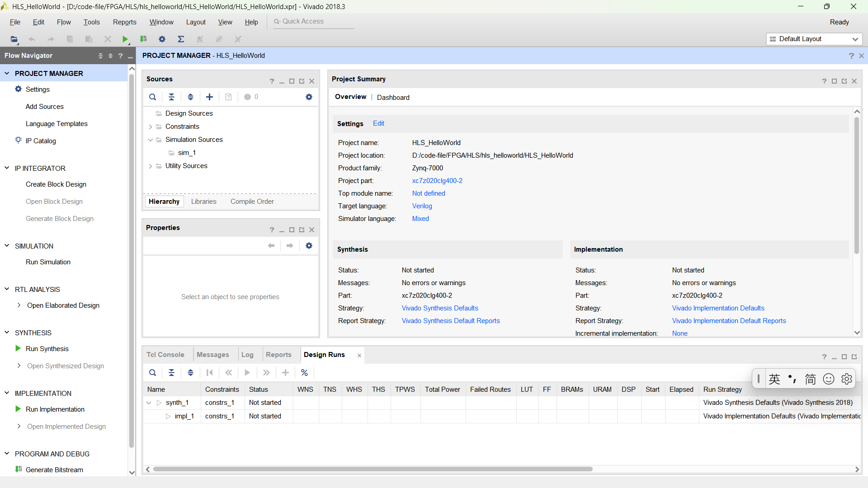Open IME settings gear icon
This screenshot has width=868, height=488.
847,379
